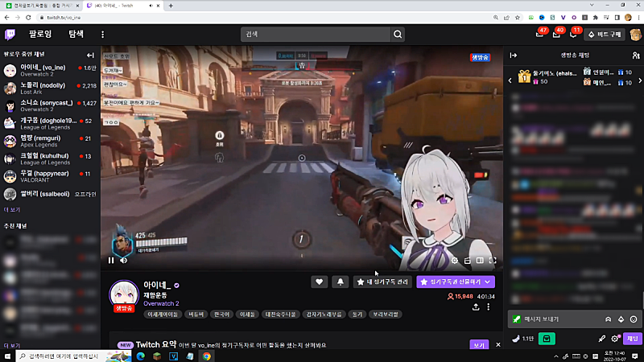This screenshot has width=644, height=362.
Task: Open the chat settings gear
Action: [615, 339]
